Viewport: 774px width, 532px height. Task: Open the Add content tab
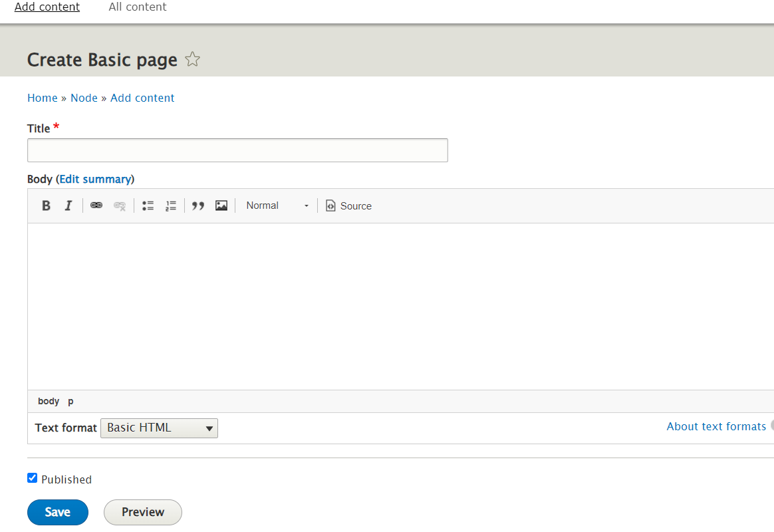47,7
